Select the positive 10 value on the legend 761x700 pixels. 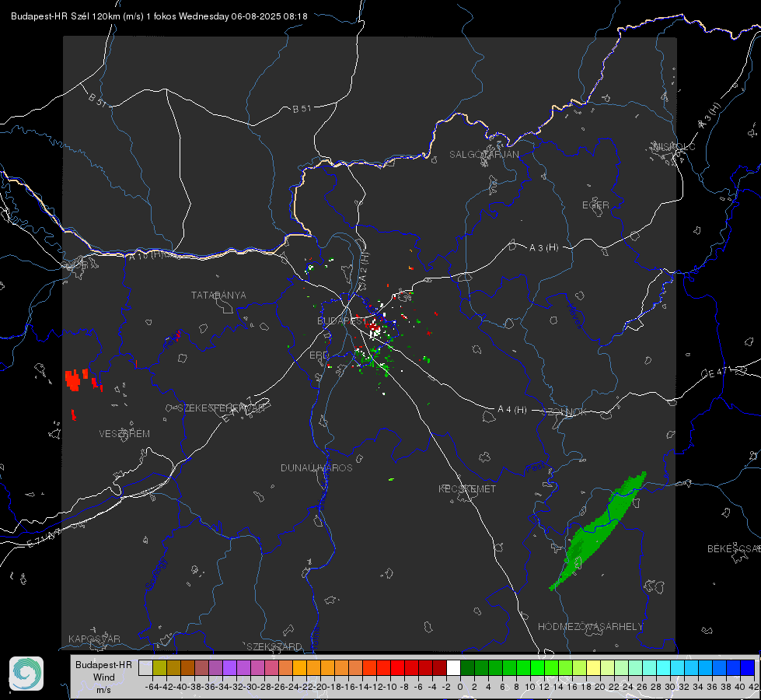pyautogui.click(x=530, y=687)
